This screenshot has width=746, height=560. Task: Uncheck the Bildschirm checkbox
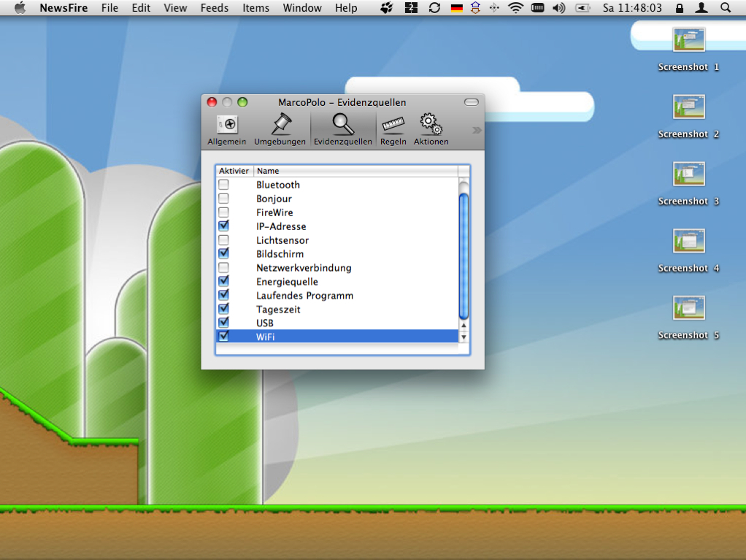[x=223, y=253]
